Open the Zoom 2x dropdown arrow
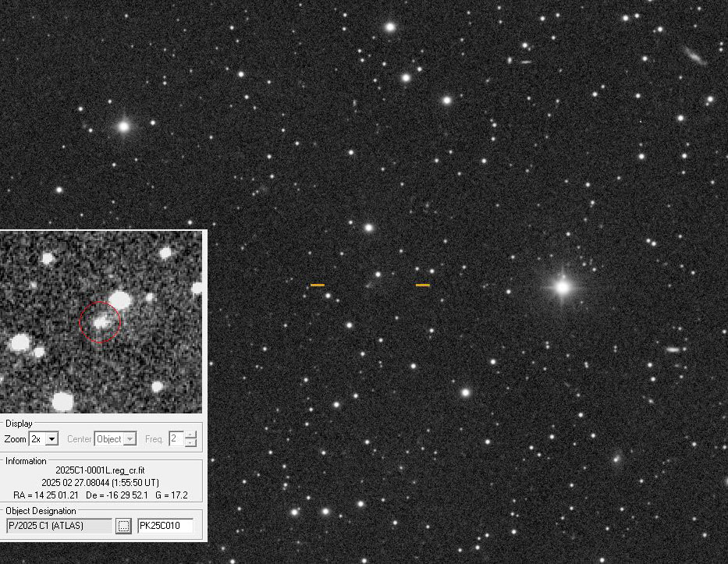Screen dimensions: 728x564 (x=52, y=438)
